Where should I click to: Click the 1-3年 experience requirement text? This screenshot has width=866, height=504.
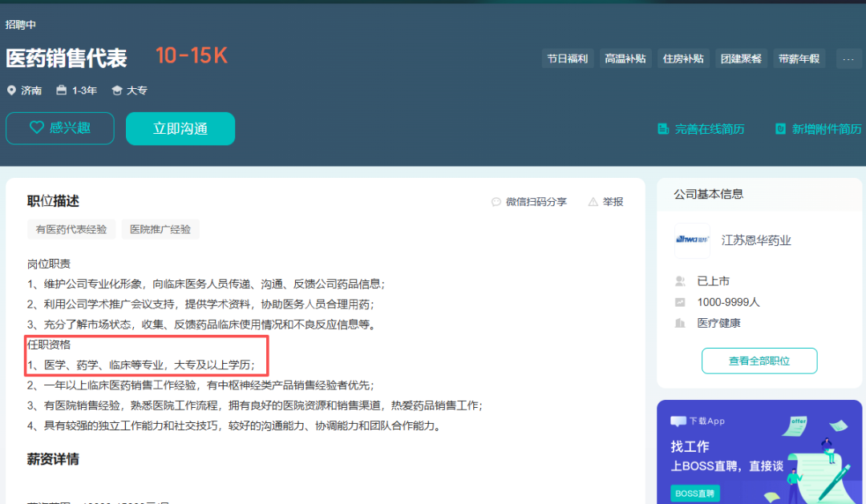click(84, 91)
